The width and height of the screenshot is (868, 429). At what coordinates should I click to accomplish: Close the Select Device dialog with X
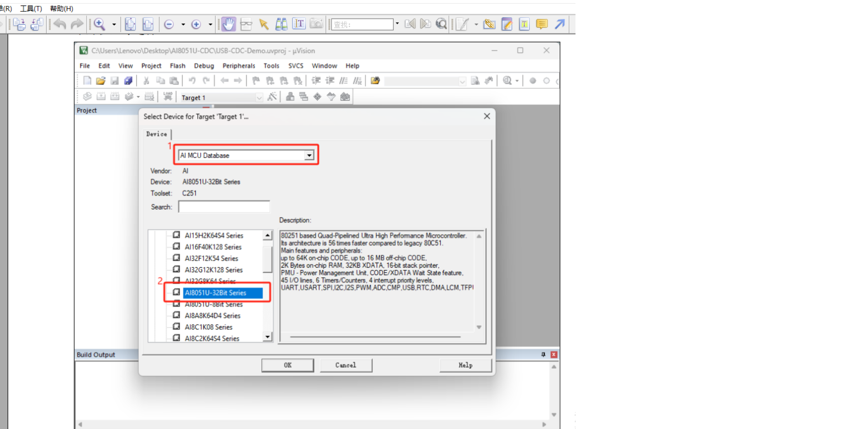pyautogui.click(x=487, y=116)
